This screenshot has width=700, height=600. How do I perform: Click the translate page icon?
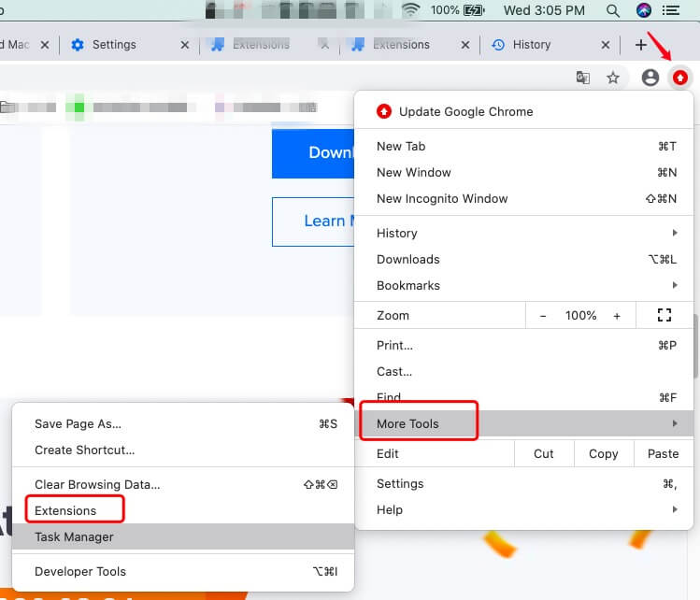pos(583,78)
